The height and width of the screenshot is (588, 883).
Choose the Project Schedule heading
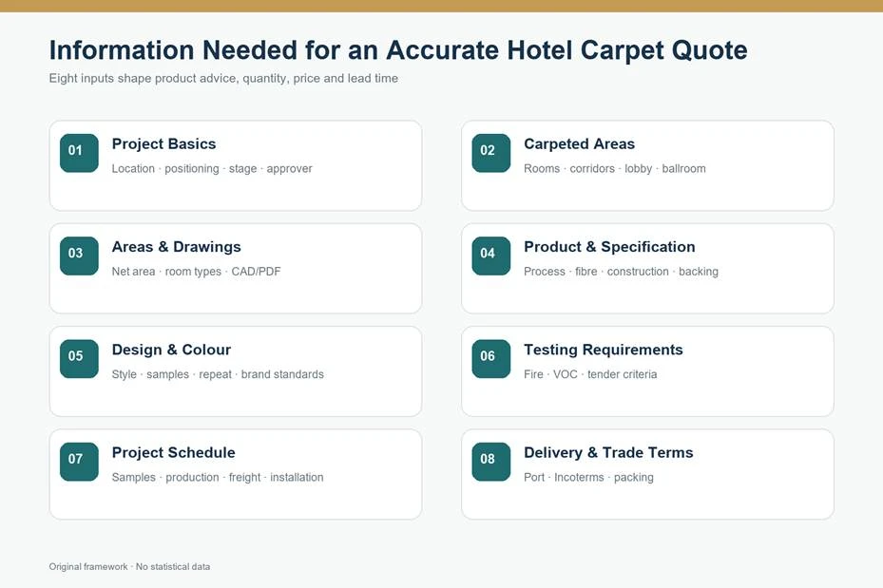point(173,453)
